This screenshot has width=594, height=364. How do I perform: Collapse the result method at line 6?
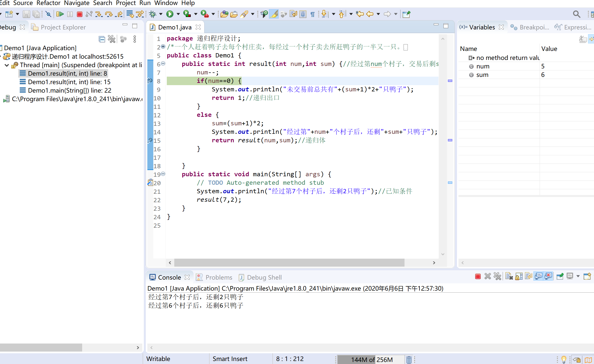[163, 63]
